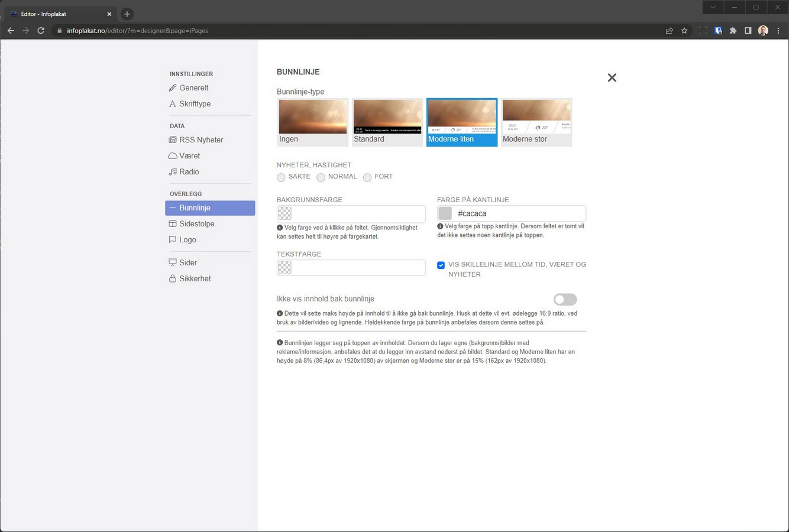Select the highlighted Bunnlinje menu item
The image size is (789, 532).
[x=210, y=208]
